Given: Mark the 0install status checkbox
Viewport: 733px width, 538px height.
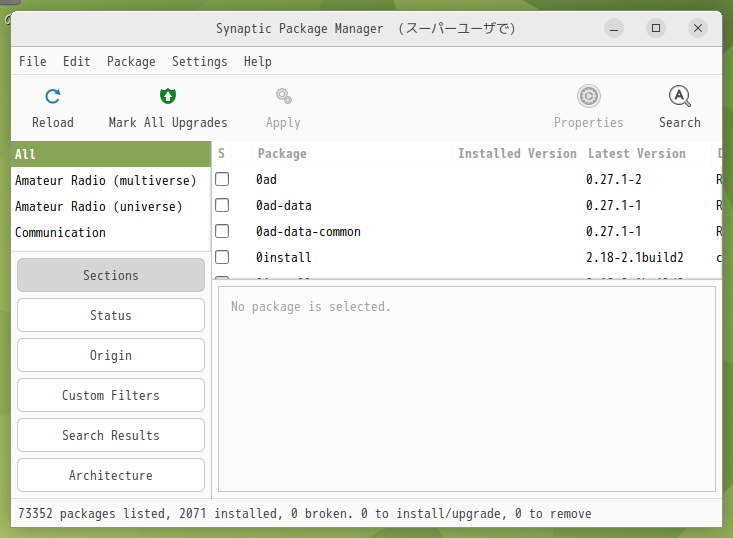Looking at the screenshot, I should pos(222,257).
